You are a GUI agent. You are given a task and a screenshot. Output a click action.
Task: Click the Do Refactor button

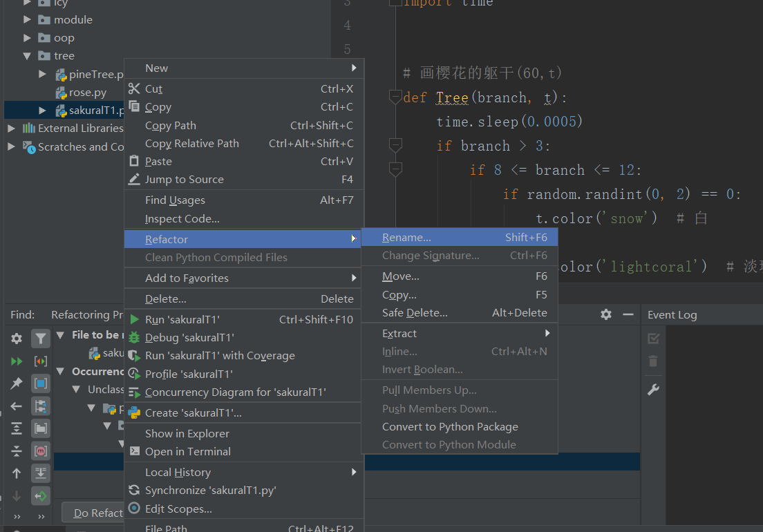click(93, 513)
